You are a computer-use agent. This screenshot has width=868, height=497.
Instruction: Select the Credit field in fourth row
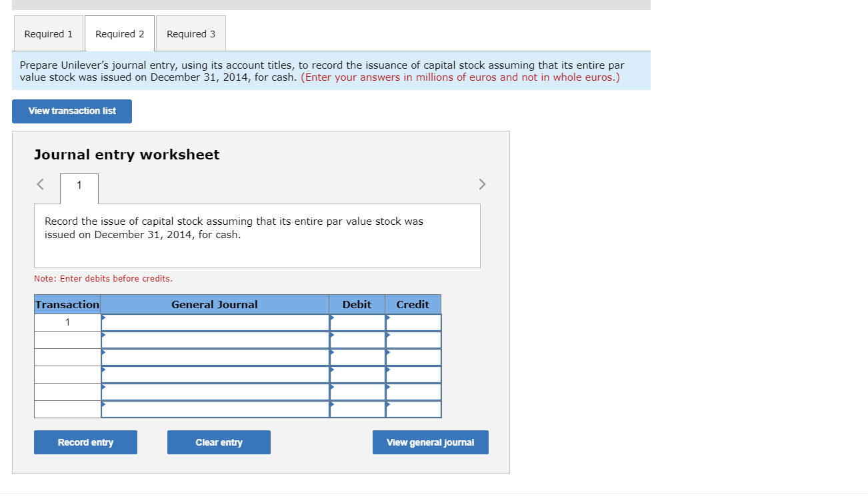413,375
